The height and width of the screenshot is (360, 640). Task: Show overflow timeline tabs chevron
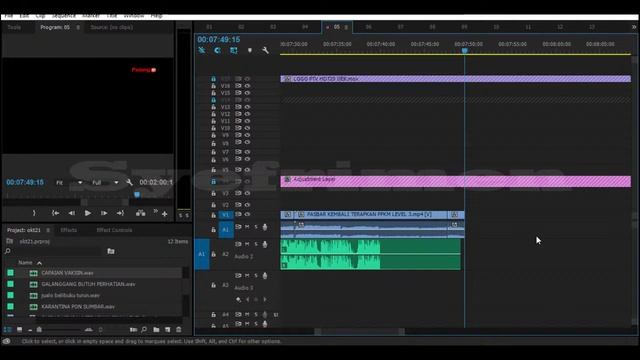pyautogui.click(x=634, y=27)
